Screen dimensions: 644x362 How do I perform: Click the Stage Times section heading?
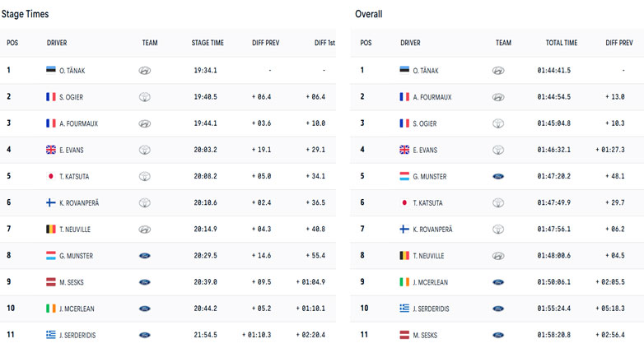pos(26,14)
